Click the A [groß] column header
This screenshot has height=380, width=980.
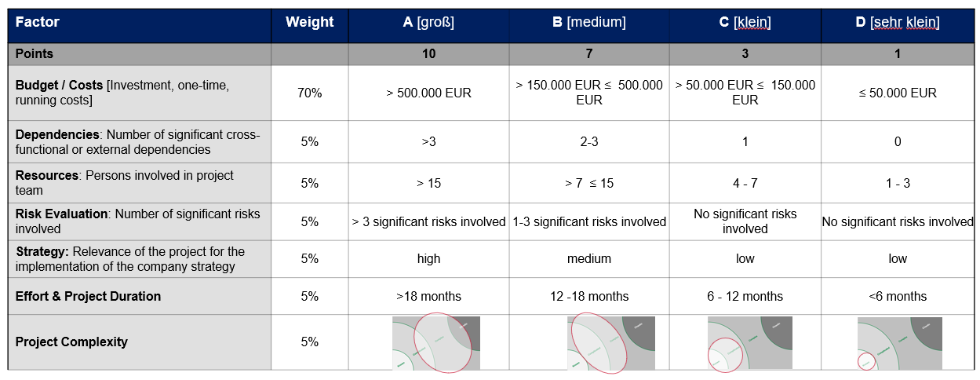[x=428, y=22]
